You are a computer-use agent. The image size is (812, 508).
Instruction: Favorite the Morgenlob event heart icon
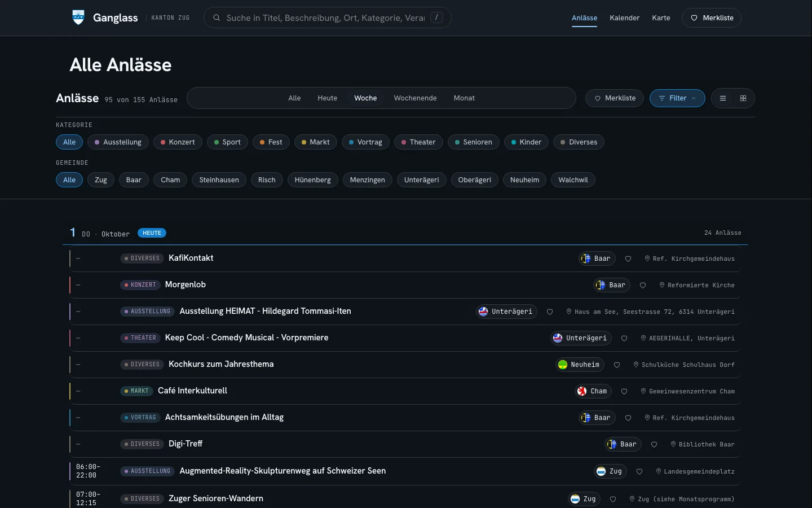(643, 285)
